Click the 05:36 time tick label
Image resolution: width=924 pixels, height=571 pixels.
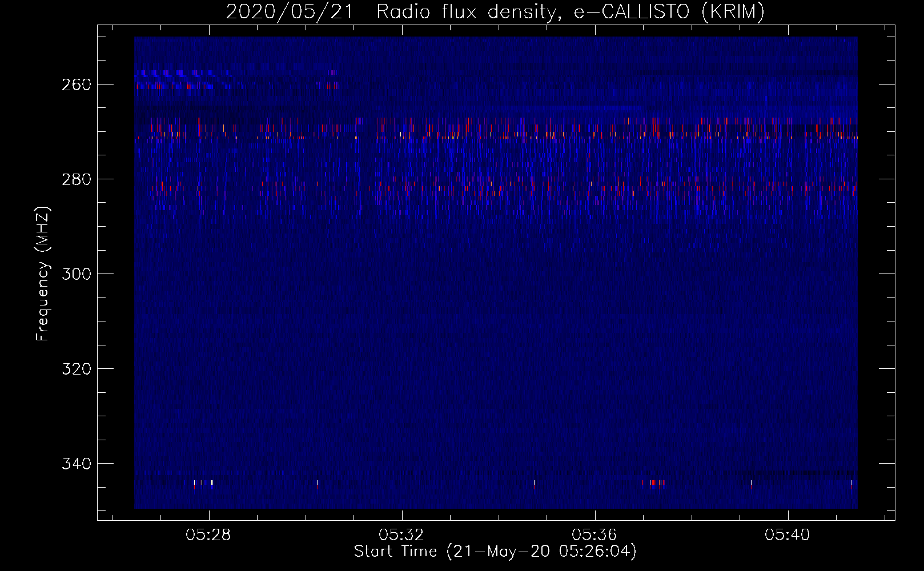tap(594, 535)
